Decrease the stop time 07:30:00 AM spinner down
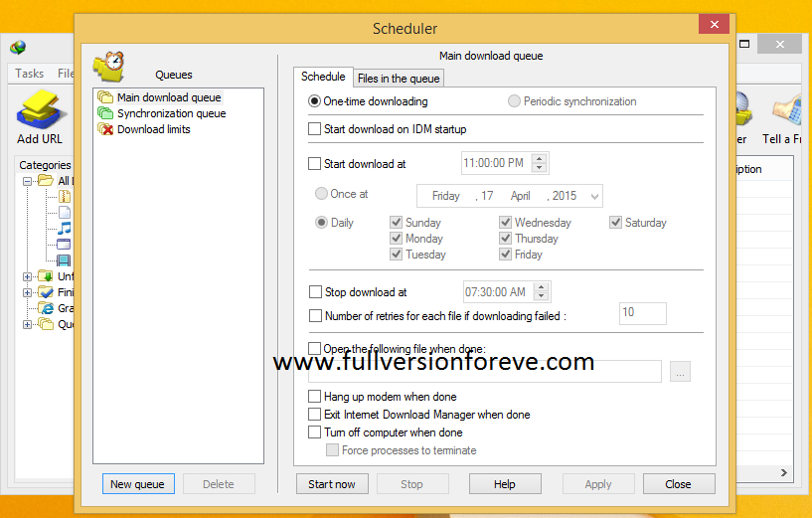This screenshot has height=518, width=812. tap(541, 295)
